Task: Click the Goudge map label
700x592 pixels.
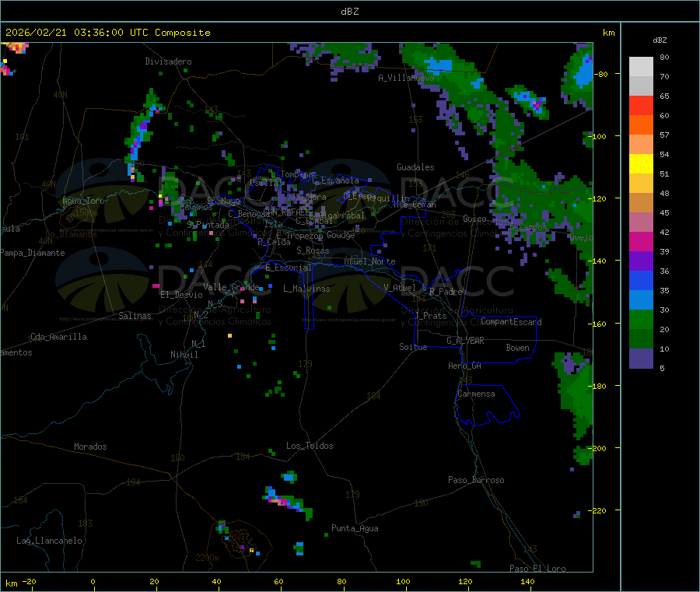Action: click(x=341, y=235)
